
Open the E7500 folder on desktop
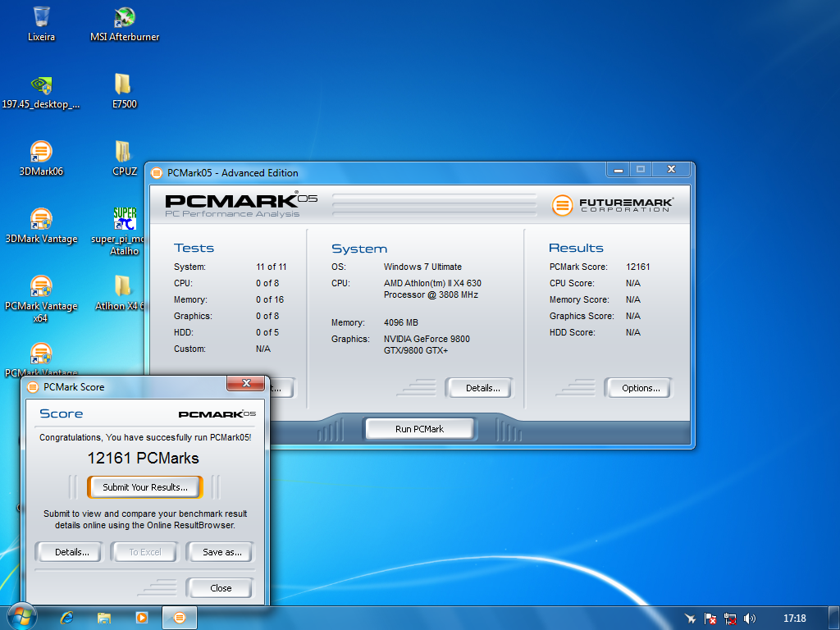(x=125, y=91)
